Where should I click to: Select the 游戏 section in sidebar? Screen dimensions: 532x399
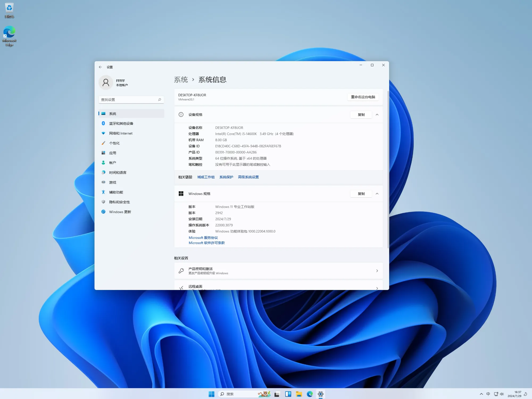pyautogui.click(x=113, y=182)
